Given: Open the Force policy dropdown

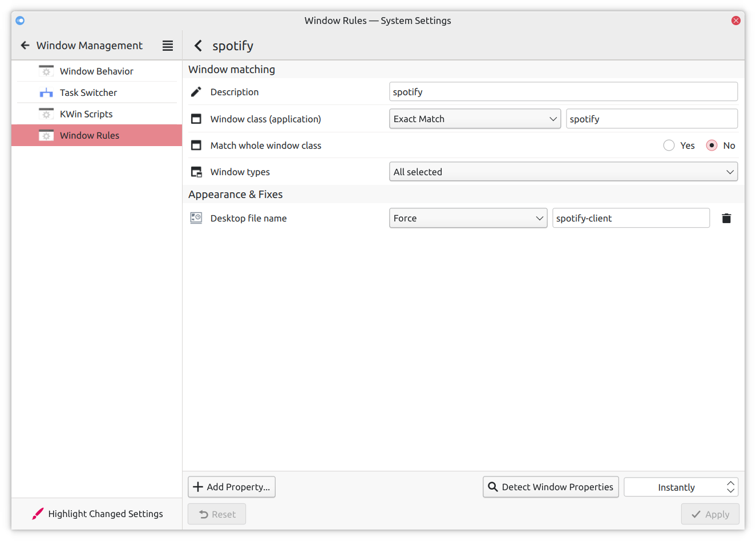Looking at the screenshot, I should 468,218.
